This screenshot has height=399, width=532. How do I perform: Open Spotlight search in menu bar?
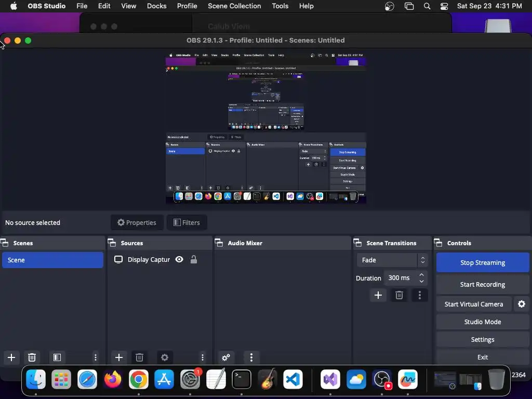(427, 6)
